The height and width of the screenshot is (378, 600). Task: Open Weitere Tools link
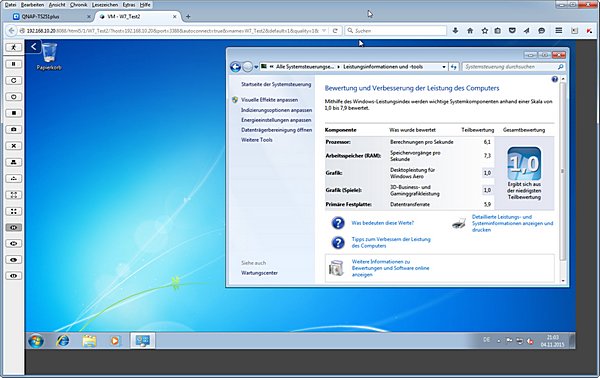(257, 140)
